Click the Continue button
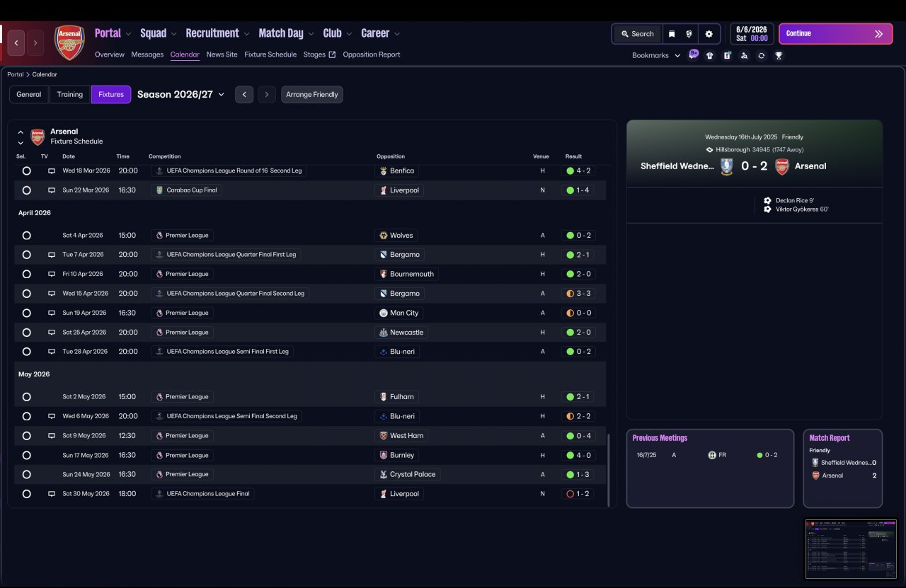Screen dimensions: 906x588 click(x=836, y=34)
